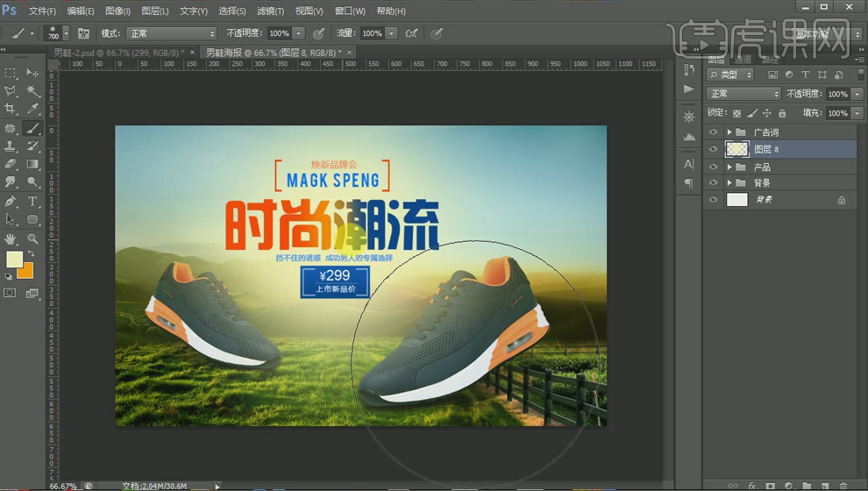Add a layer mask
The width and height of the screenshot is (868, 491).
tap(770, 486)
